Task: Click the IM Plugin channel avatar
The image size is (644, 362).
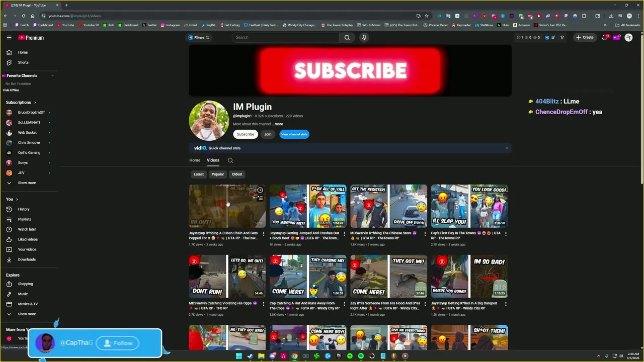Action: pos(209,121)
